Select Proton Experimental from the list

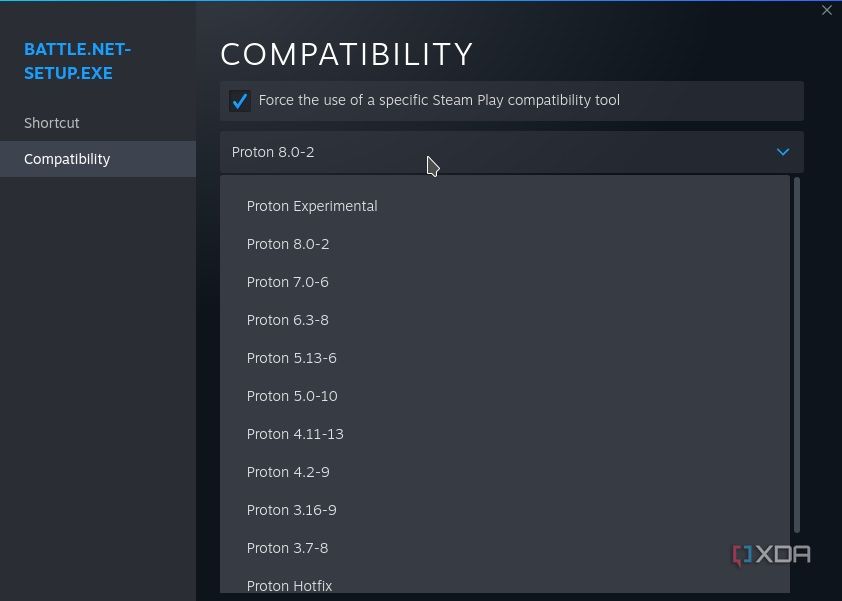312,206
